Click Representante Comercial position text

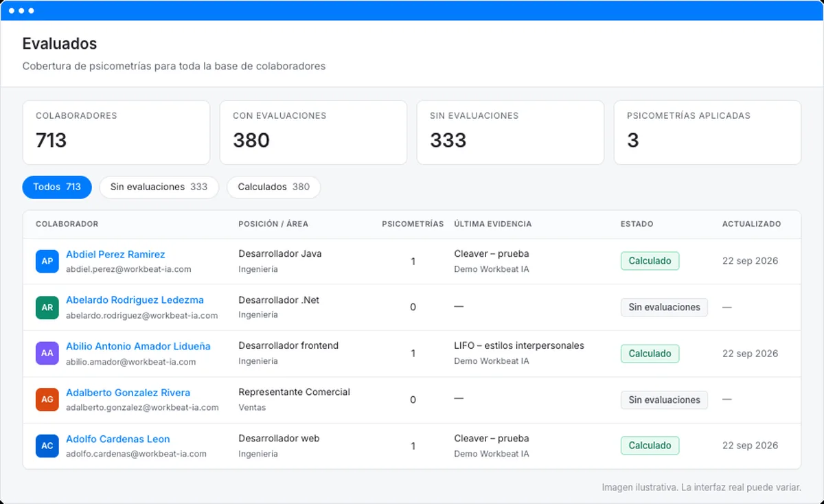(x=294, y=392)
